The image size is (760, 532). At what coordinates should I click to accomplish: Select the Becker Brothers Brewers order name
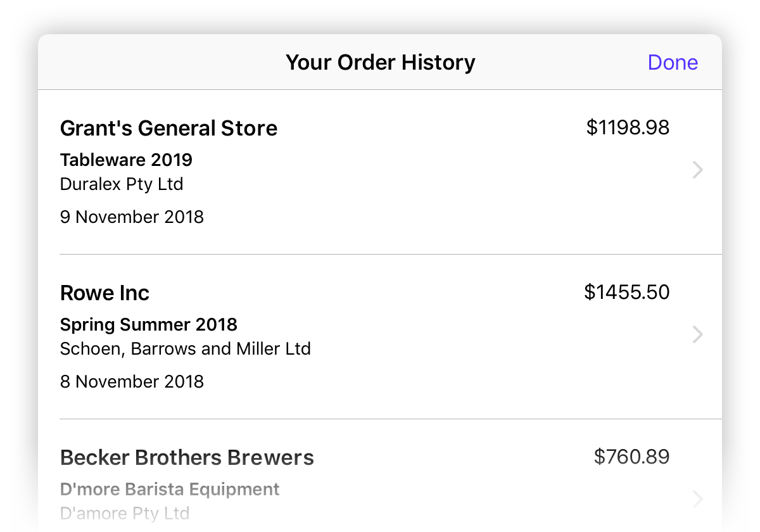coord(187,457)
